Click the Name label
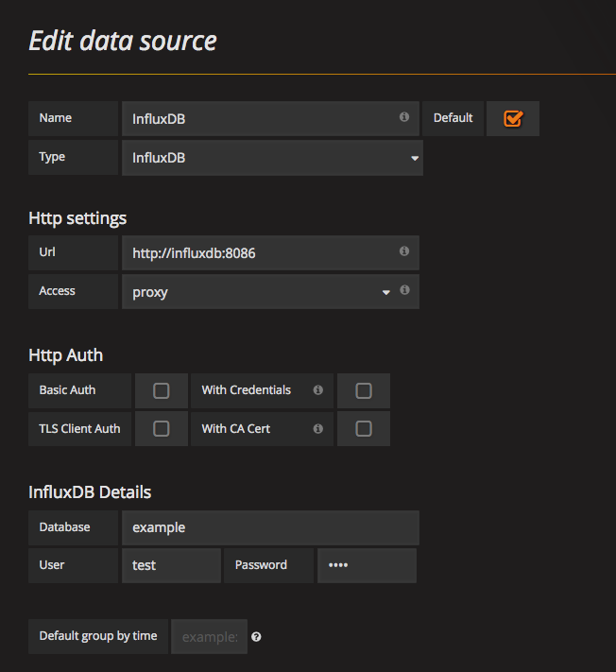616x672 pixels. (x=55, y=118)
